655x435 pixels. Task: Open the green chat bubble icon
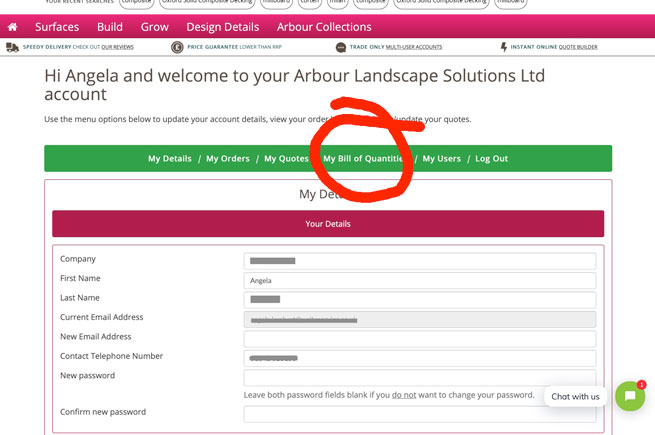coord(630,396)
